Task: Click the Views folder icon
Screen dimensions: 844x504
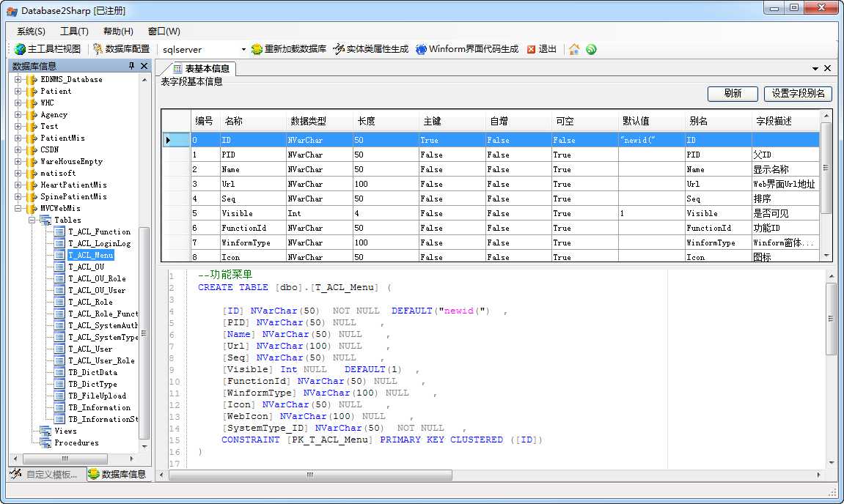Action: (45, 431)
